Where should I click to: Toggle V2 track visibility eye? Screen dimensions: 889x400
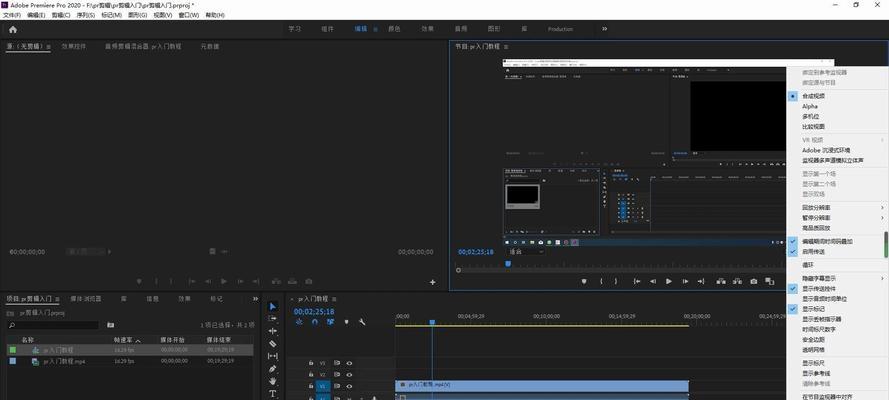(349, 375)
